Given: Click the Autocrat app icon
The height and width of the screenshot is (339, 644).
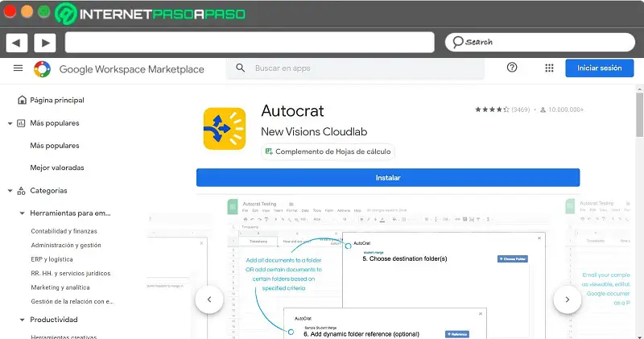Looking at the screenshot, I should tap(225, 129).
